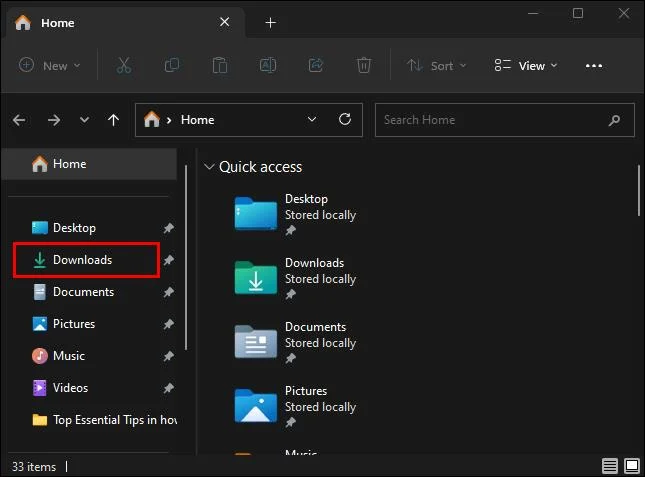Open the View dropdown menu

tap(526, 65)
